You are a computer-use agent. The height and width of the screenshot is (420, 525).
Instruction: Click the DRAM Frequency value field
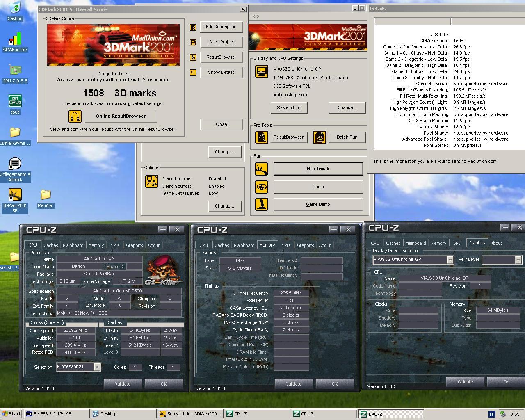tap(291, 293)
